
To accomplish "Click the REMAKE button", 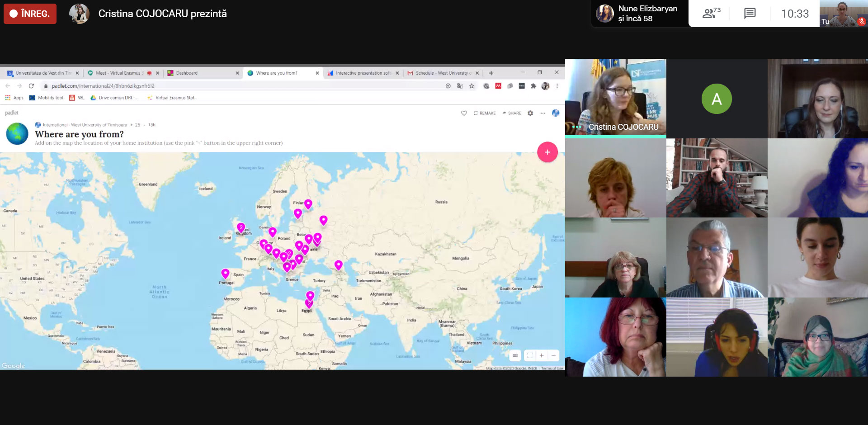I will point(485,113).
